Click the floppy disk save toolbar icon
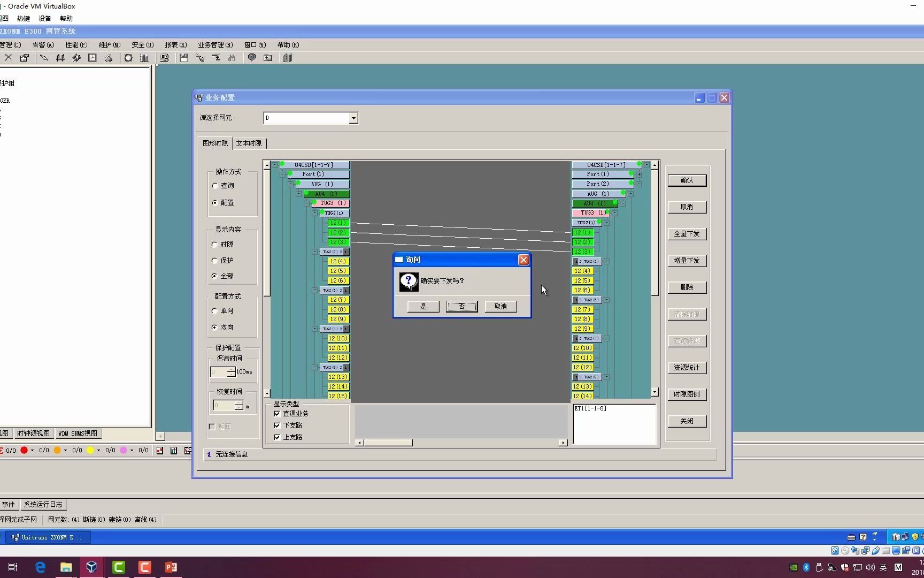Screen dimensions: 924x578 184,58
